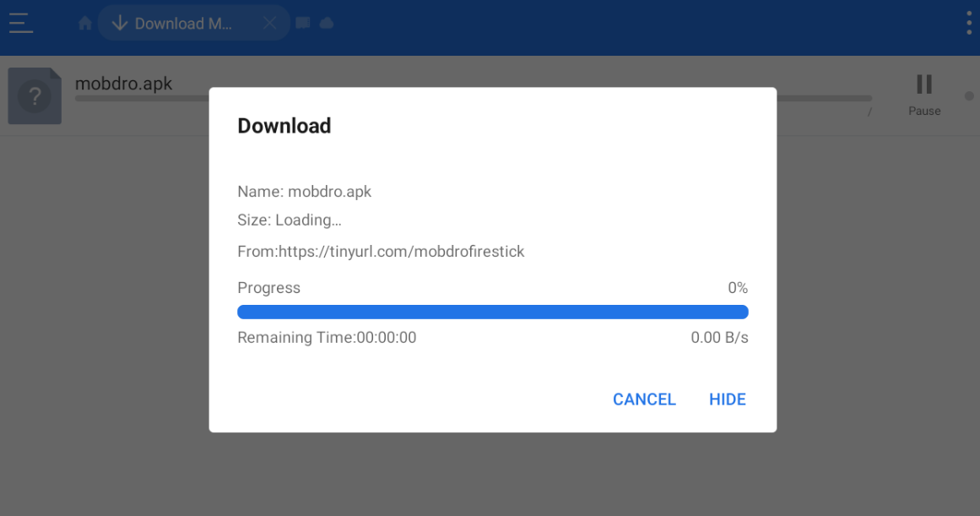Go to the home icon

[x=85, y=23]
